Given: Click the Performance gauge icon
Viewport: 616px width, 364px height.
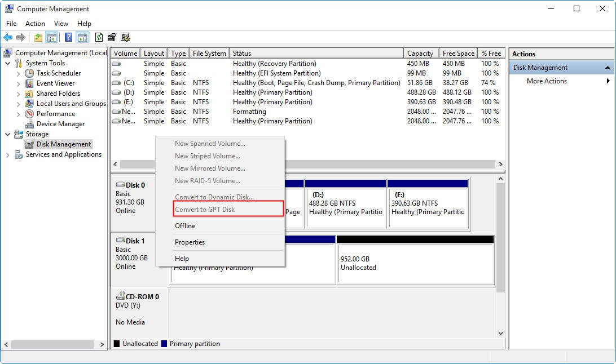Looking at the screenshot, I should pyautogui.click(x=29, y=114).
